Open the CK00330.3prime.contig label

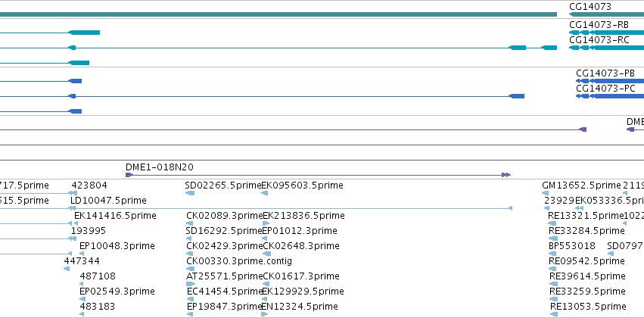click(239, 261)
